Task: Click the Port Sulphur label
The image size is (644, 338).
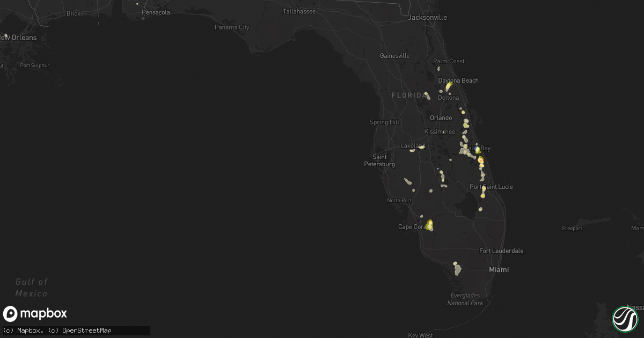Action: pyautogui.click(x=34, y=65)
